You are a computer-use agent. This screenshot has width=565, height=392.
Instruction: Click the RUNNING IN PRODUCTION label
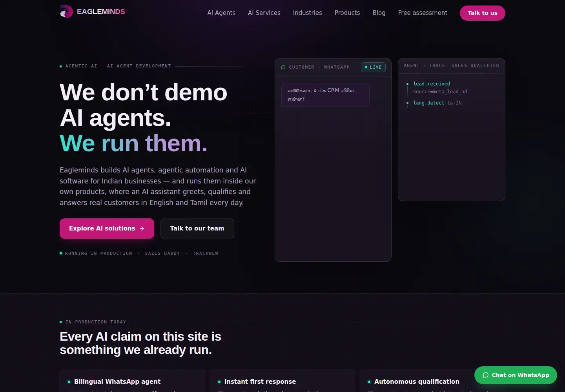click(98, 254)
